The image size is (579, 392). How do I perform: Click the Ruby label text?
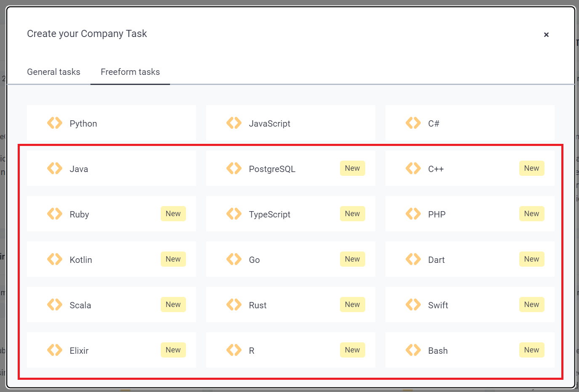coord(79,215)
